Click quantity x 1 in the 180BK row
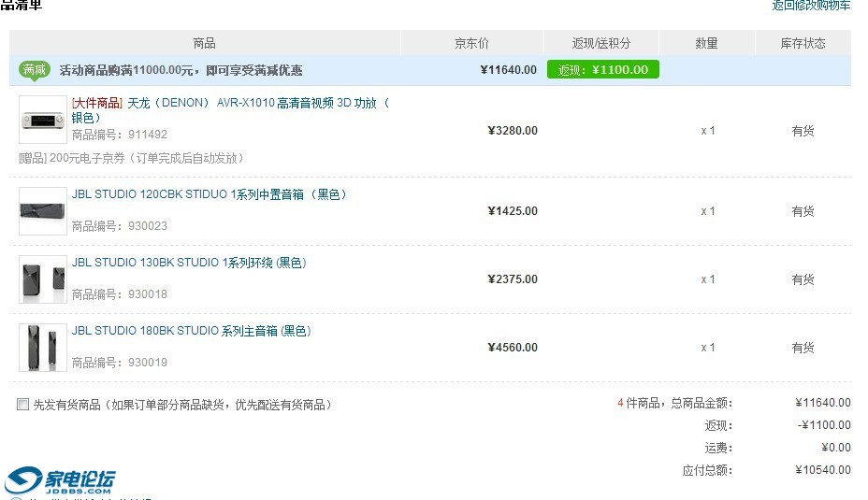 click(x=708, y=348)
